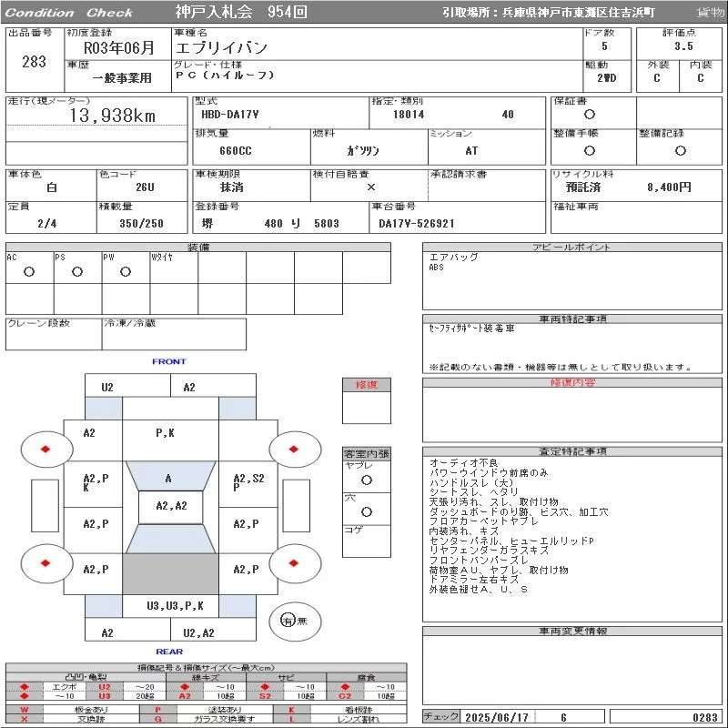Click the load capacity 350/250

[x=142, y=223]
